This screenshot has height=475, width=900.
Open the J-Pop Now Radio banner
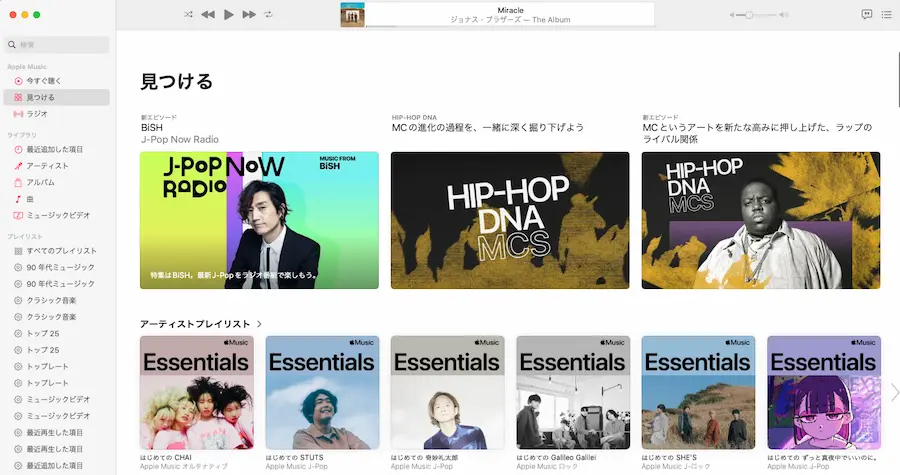[x=259, y=220]
